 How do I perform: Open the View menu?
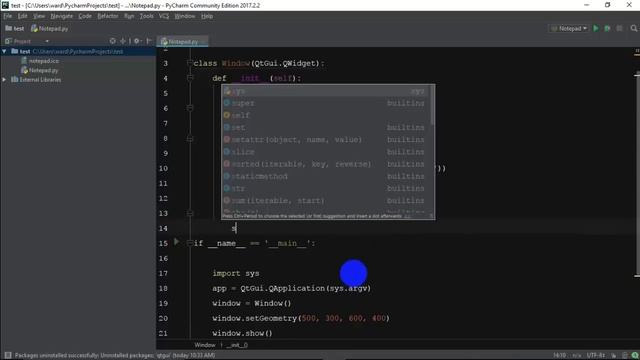tap(39, 16)
